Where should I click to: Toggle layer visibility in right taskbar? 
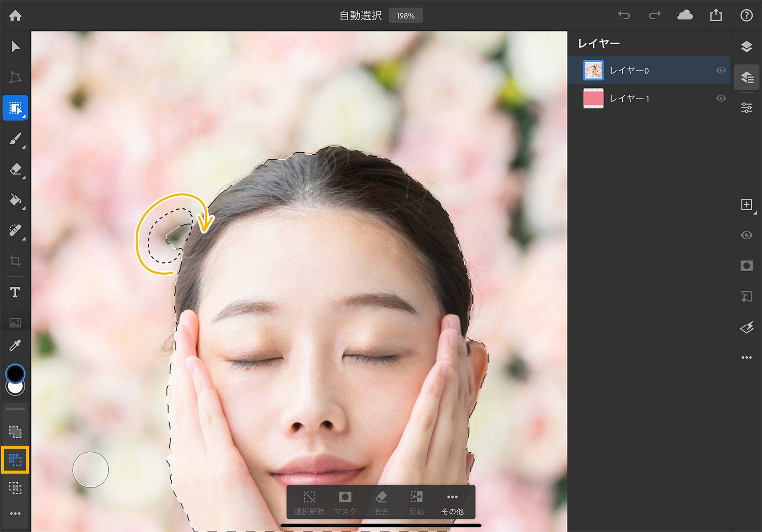click(x=746, y=235)
